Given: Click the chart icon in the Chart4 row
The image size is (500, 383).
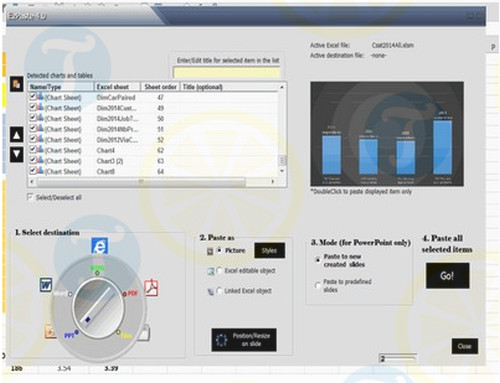Looking at the screenshot, I should coord(40,150).
